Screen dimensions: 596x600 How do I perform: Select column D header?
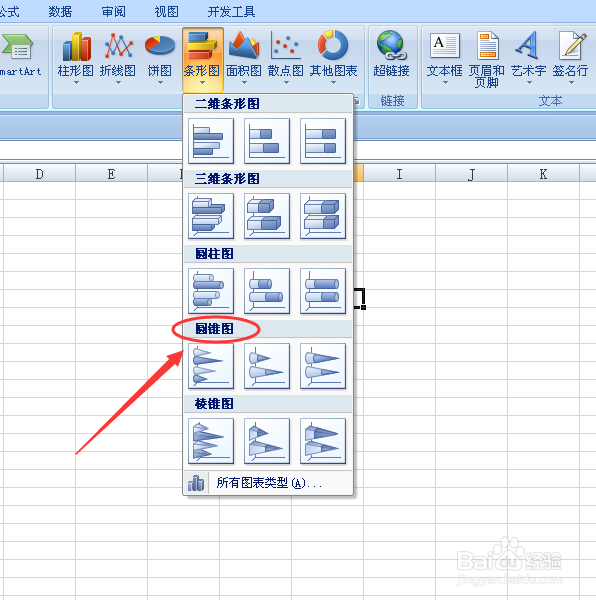click(x=39, y=174)
